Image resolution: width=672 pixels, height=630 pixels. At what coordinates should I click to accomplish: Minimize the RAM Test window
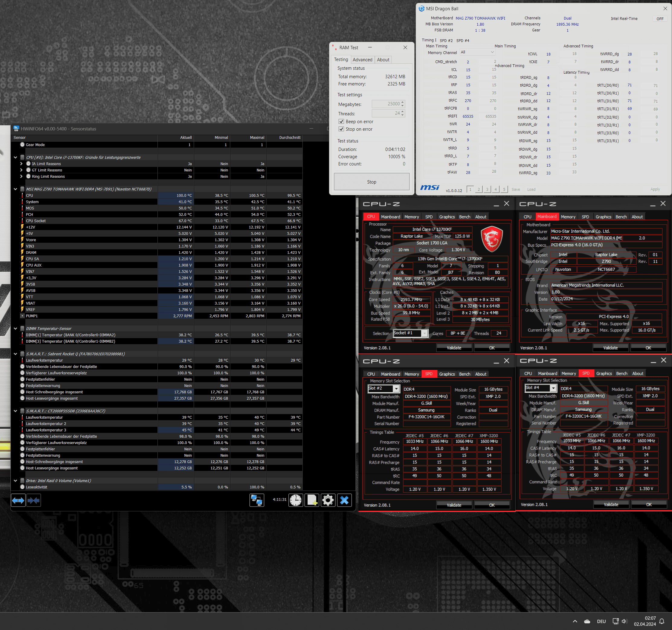coord(370,48)
